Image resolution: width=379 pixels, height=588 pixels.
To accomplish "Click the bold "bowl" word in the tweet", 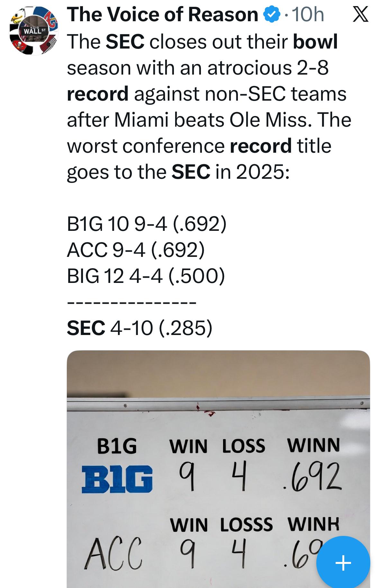I will pos(315,42).
